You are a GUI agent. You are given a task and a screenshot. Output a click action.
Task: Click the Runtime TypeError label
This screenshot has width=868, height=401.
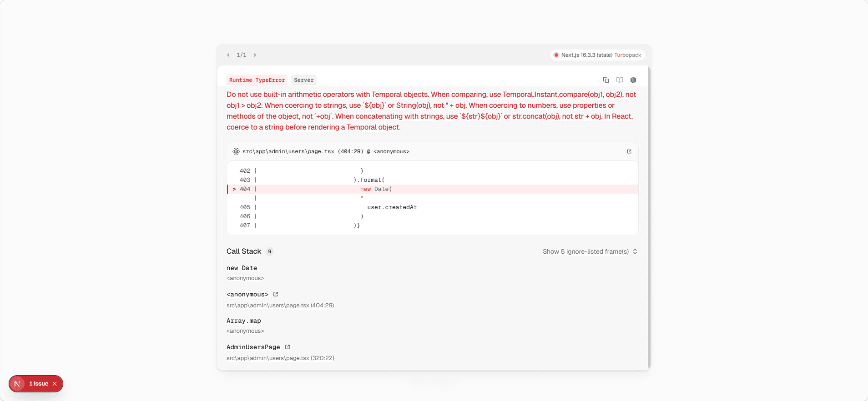257,80
